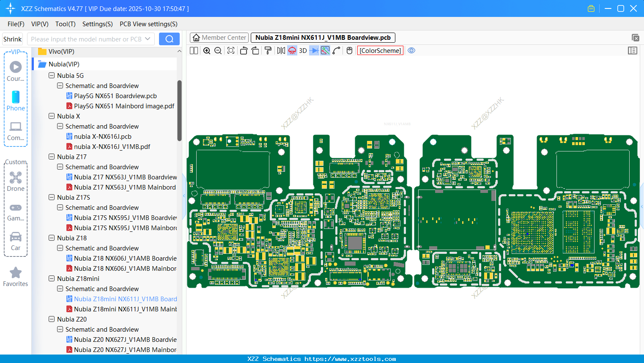Collapse the Nubia 5G section
This screenshot has width=644, height=363.
coord(51,75)
